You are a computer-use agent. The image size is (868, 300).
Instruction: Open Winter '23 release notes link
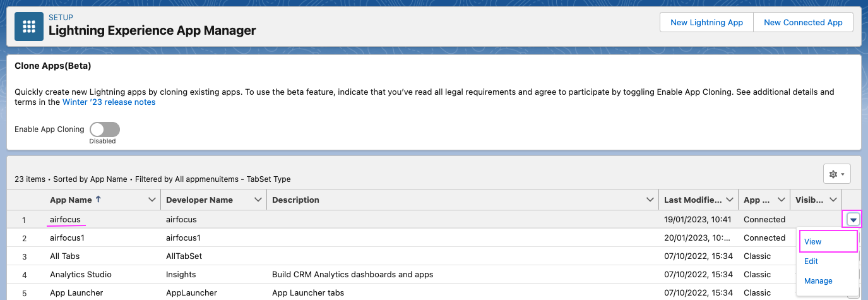coord(109,102)
